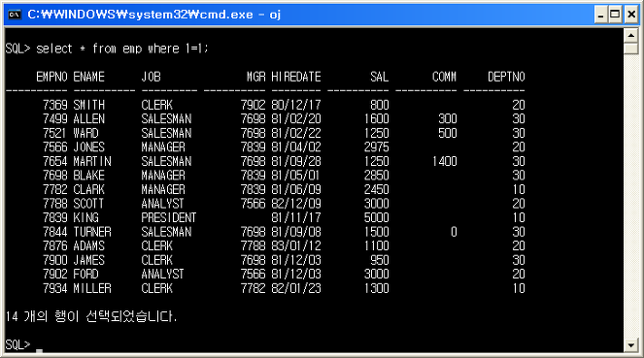This screenshot has height=358, width=644.
Task: Click the EMPNO column header
Action: (x=51, y=77)
